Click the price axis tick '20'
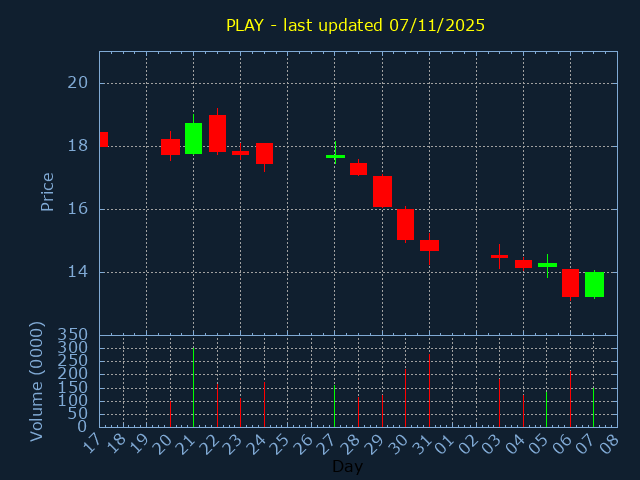 click(78, 83)
